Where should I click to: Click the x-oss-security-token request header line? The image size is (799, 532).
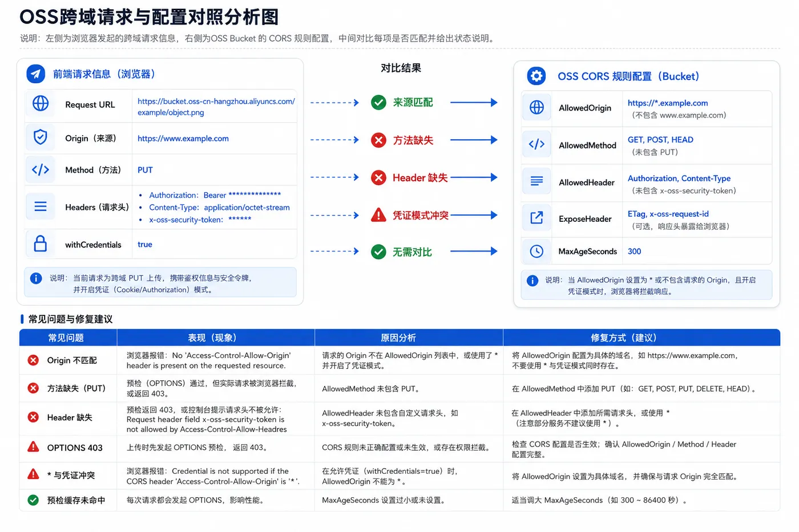[x=200, y=220]
